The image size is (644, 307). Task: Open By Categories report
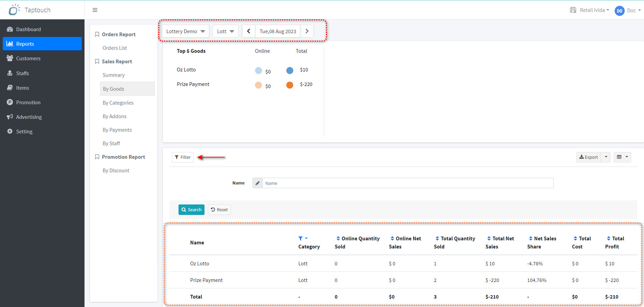(118, 103)
